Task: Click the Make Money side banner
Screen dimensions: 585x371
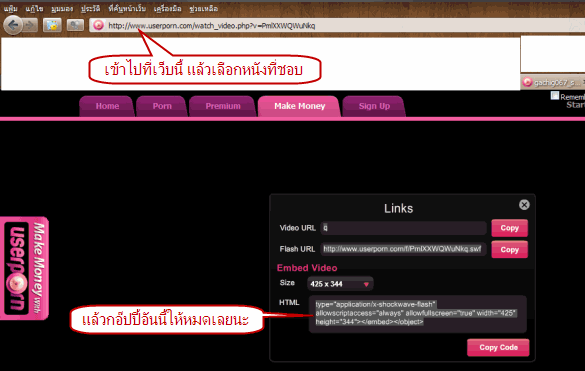Action: tap(24, 268)
